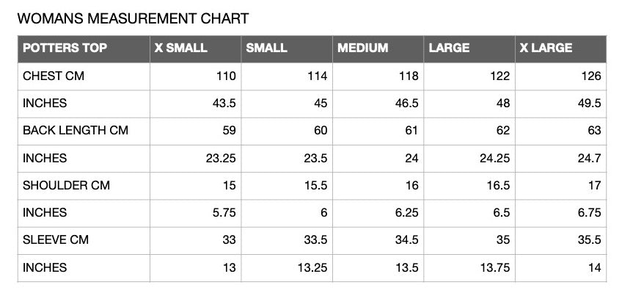Click chest value 110 for X Small
Screen dimensions: 644x307
(227, 76)
